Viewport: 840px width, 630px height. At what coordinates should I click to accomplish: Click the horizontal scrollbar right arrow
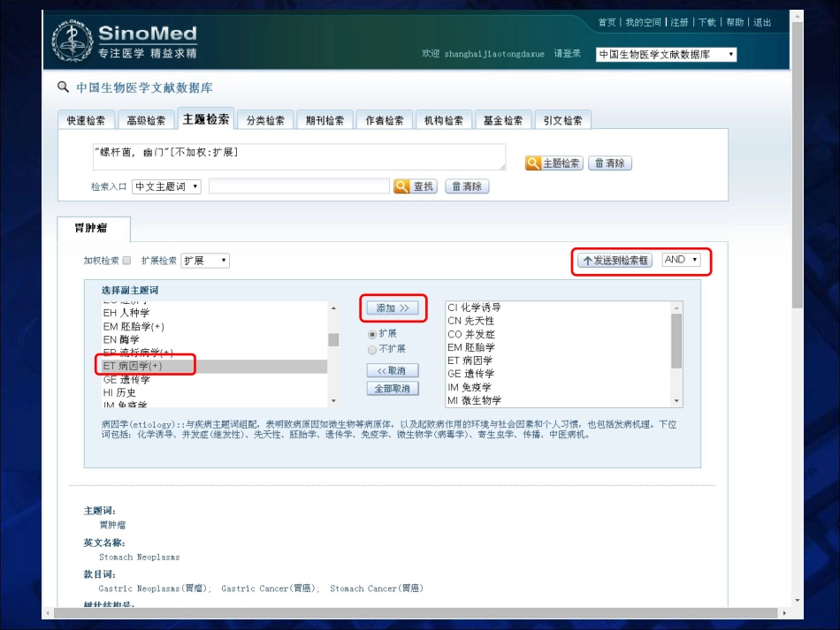tap(784, 613)
